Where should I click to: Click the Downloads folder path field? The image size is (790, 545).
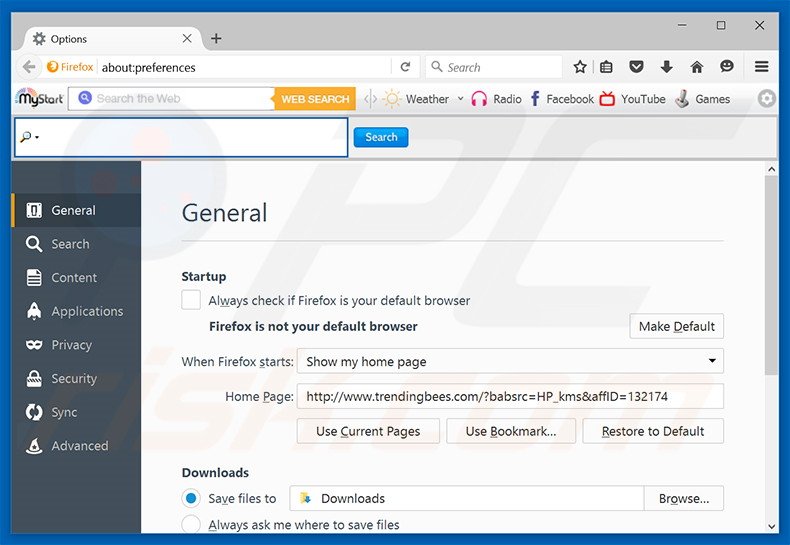467,498
